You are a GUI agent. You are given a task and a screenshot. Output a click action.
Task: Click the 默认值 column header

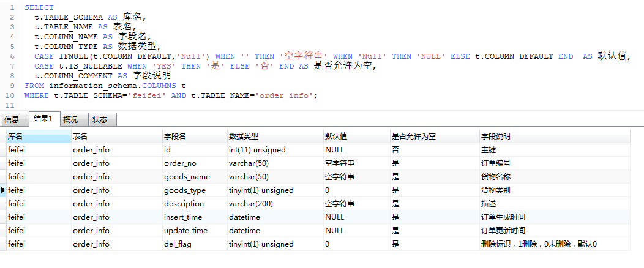click(356, 136)
